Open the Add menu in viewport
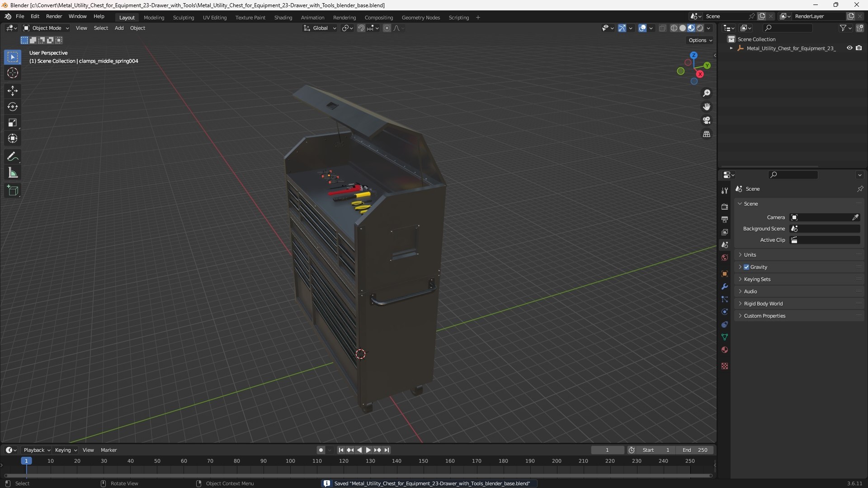 (x=119, y=28)
